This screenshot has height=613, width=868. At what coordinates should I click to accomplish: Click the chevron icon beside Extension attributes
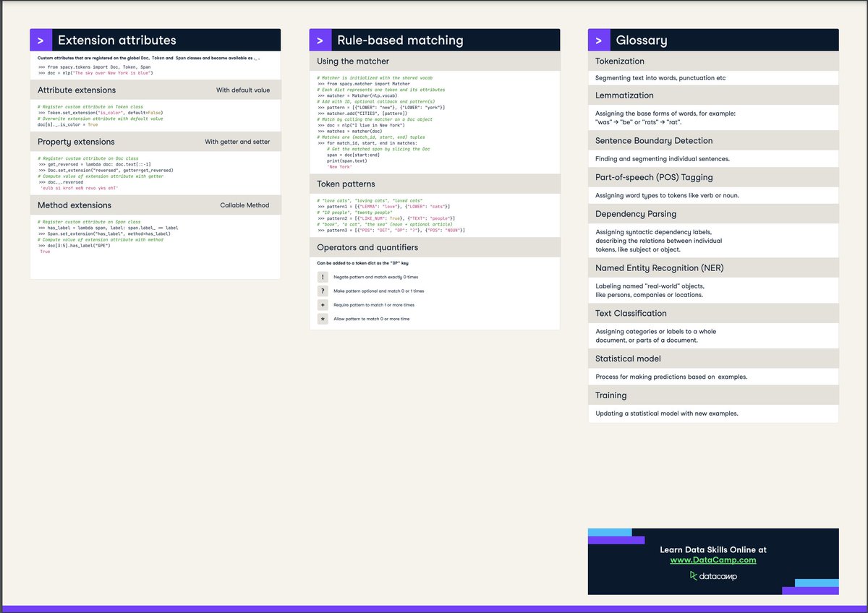click(41, 40)
